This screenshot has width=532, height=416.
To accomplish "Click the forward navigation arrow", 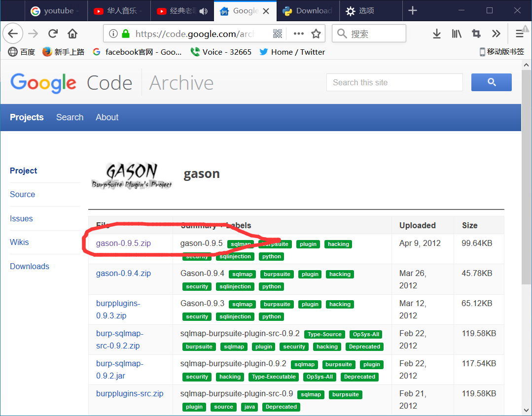I will (x=33, y=34).
